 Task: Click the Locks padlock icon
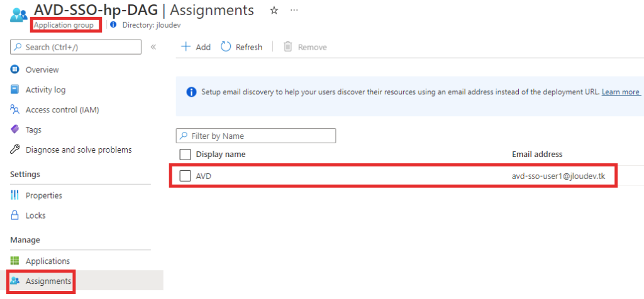15,215
